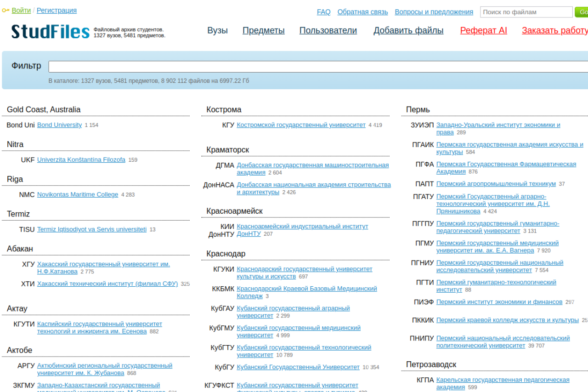Open Novikontas Maritime College link

click(78, 195)
